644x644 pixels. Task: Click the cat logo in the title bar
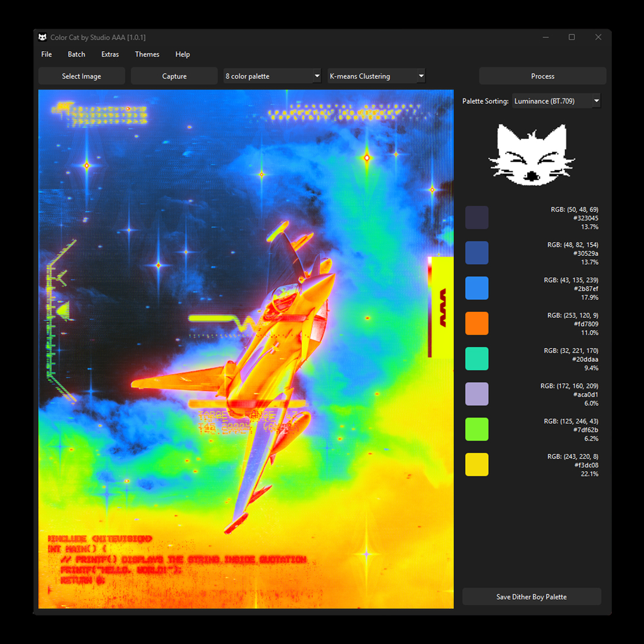coord(42,36)
